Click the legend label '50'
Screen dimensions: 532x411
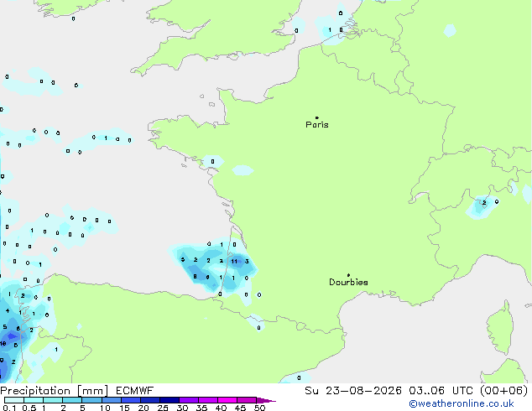click(x=259, y=408)
